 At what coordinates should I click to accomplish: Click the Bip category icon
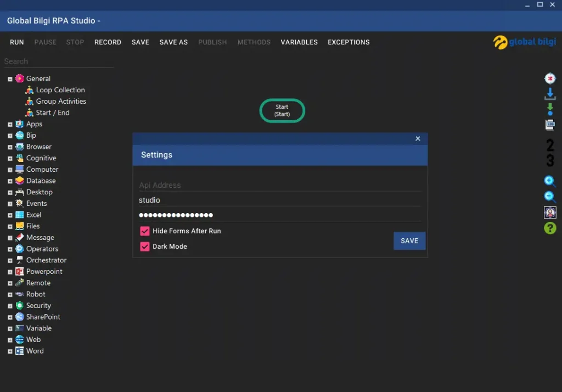20,135
